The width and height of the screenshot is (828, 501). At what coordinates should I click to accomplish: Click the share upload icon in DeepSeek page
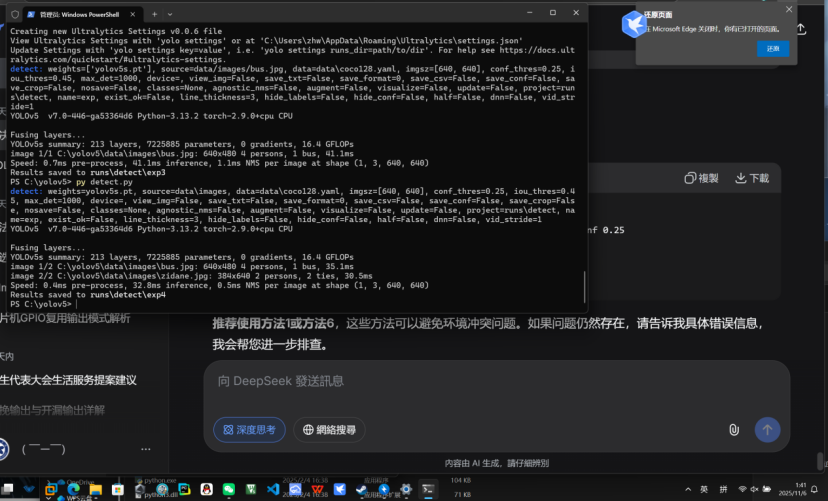click(x=801, y=29)
